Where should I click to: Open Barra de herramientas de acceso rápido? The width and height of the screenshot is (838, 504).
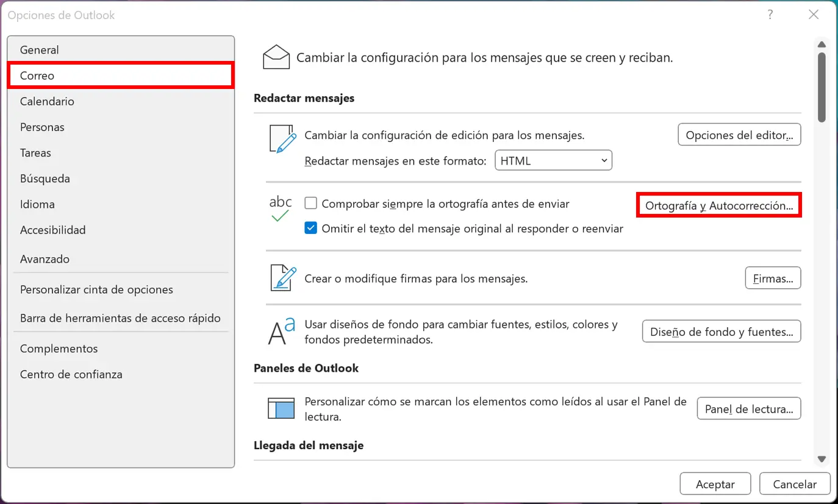point(121,318)
